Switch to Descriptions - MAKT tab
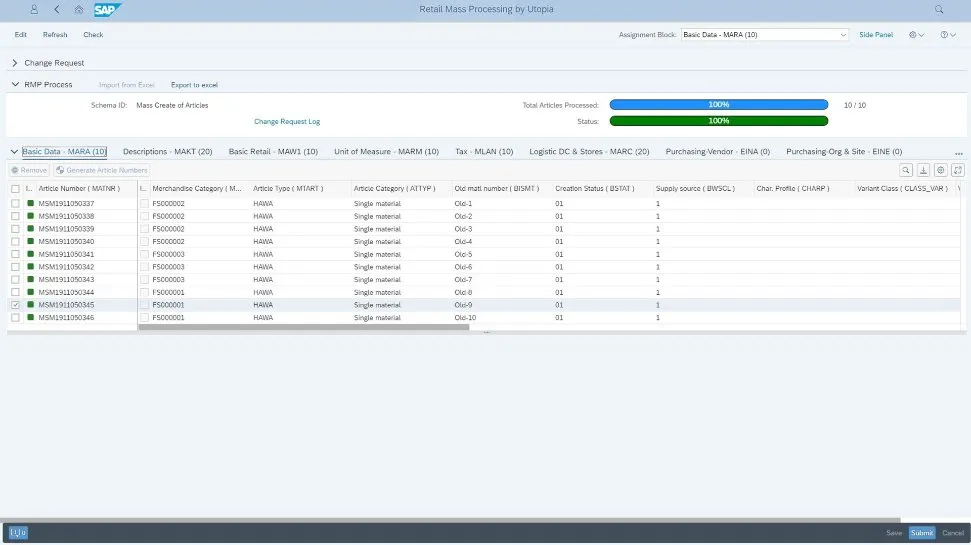 click(x=167, y=152)
